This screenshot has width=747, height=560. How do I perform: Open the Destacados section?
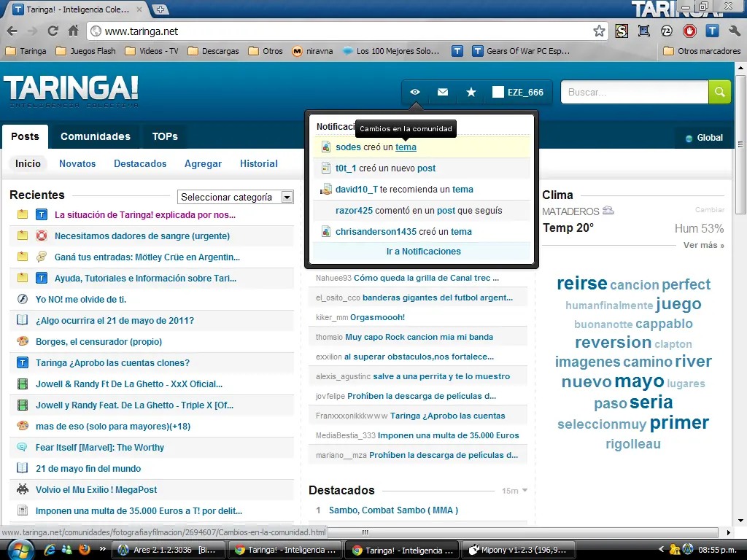[x=140, y=164]
